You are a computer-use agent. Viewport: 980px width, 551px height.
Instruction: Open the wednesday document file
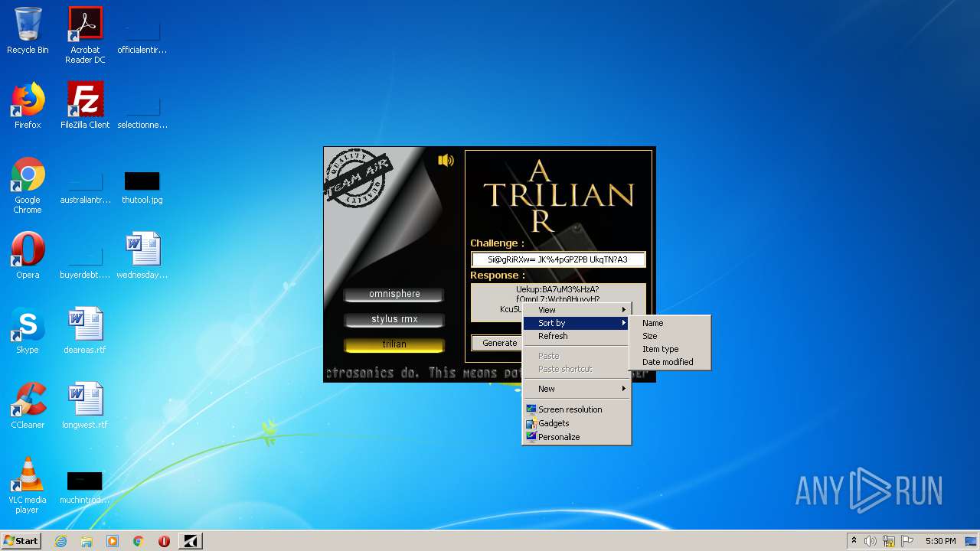(x=142, y=255)
